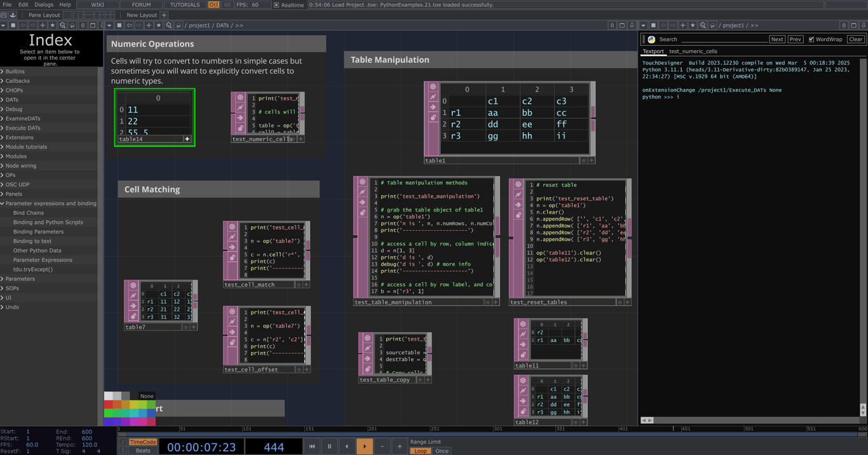Select the bookmark star icon in the DATs pane toolbar

pyautogui.click(x=158, y=25)
